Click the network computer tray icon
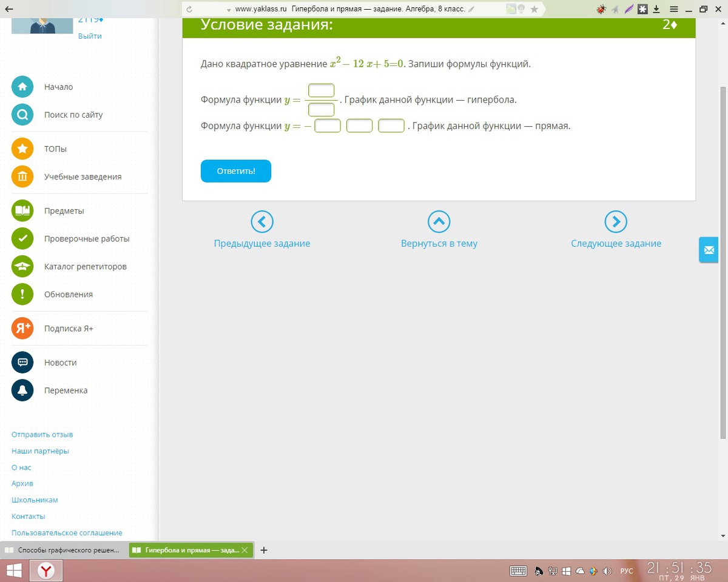Image resolution: width=728 pixels, height=582 pixels. tap(553, 570)
